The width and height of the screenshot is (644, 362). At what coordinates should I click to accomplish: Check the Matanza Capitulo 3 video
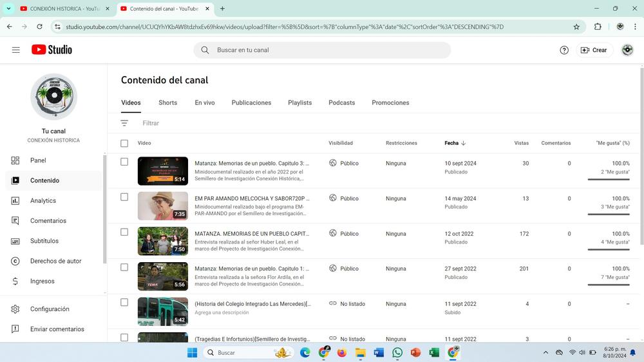(x=124, y=162)
